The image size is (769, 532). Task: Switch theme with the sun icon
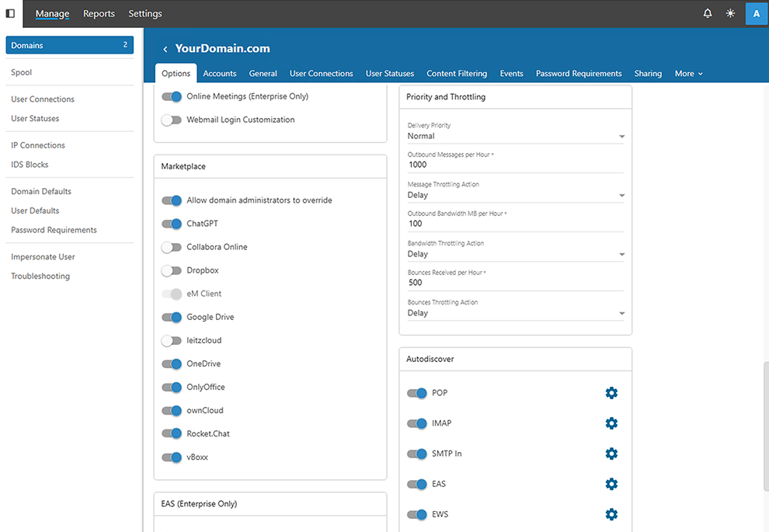coord(730,13)
